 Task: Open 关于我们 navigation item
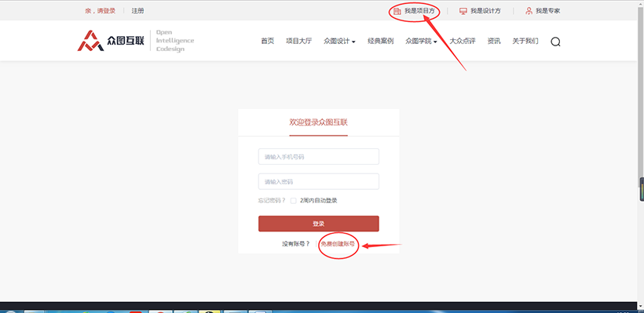click(525, 41)
